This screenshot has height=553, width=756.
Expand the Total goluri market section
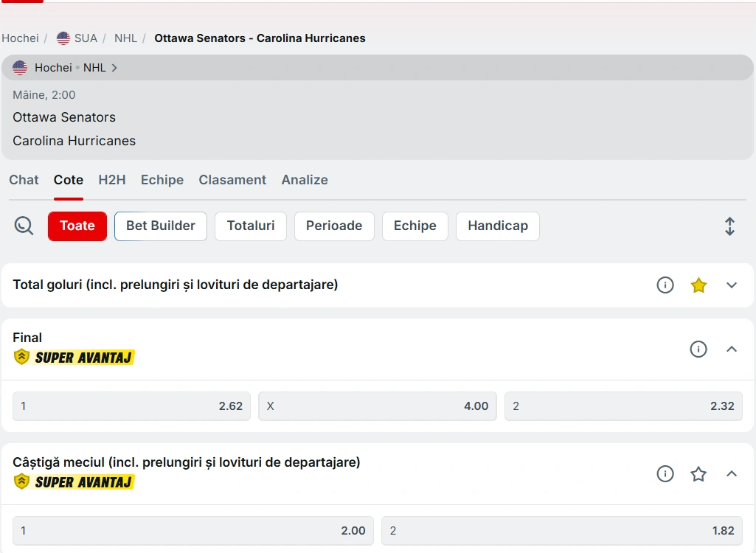pos(732,285)
